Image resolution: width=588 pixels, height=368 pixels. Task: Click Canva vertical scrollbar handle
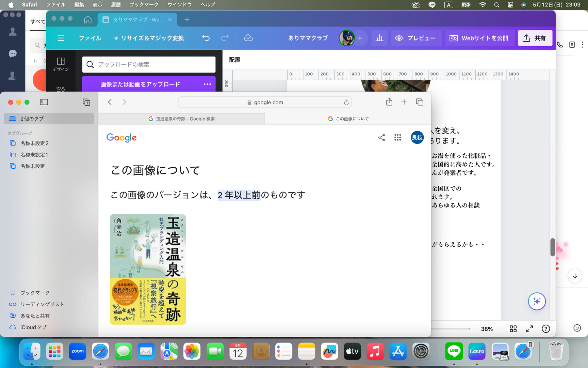pos(553,247)
